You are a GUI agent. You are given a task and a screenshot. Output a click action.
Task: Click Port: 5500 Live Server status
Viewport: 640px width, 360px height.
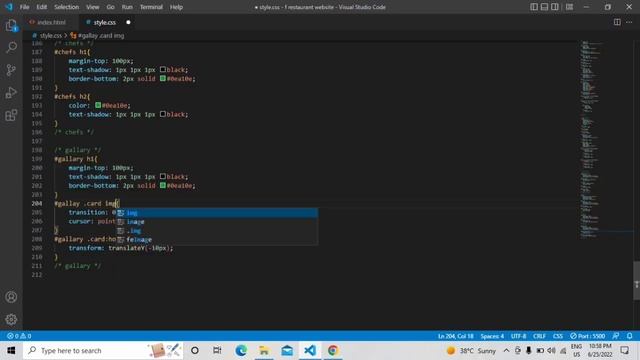click(587, 336)
